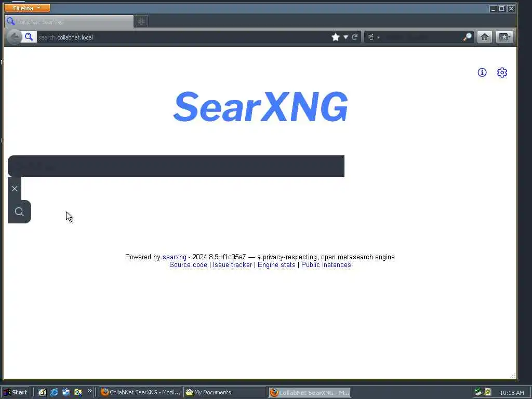Click the SearXNG logo
The height and width of the screenshot is (399, 532).
coord(261,107)
